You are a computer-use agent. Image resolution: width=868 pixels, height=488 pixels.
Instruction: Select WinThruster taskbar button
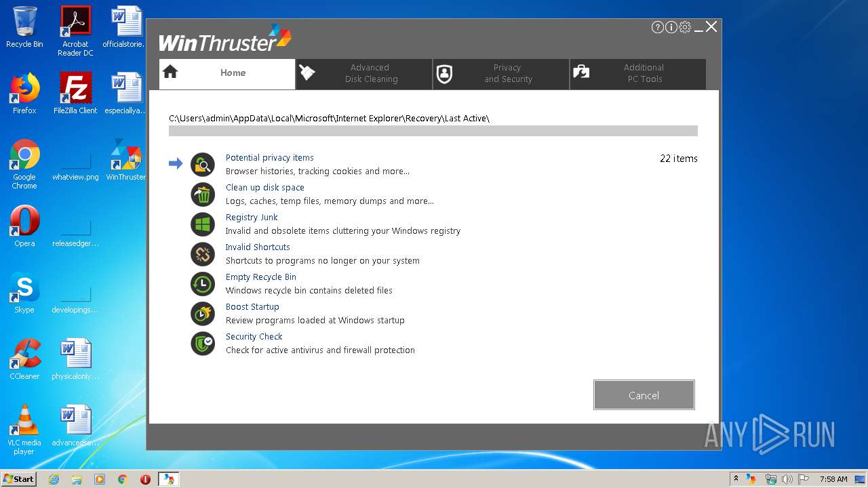[168, 479]
